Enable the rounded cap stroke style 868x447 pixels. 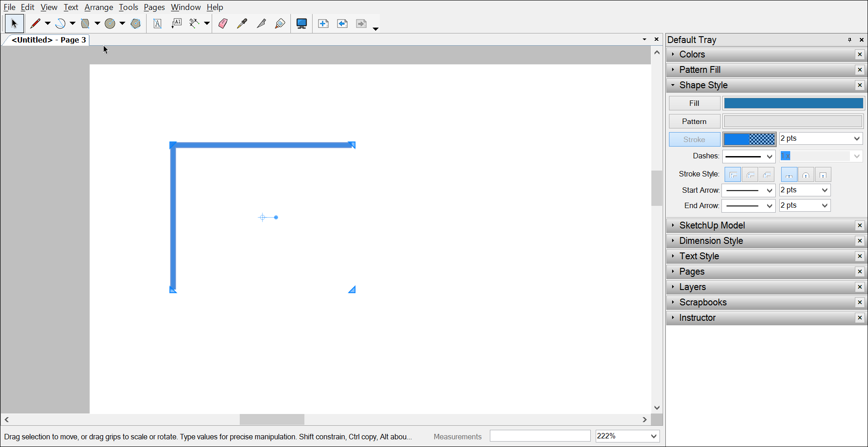pyautogui.click(x=806, y=174)
